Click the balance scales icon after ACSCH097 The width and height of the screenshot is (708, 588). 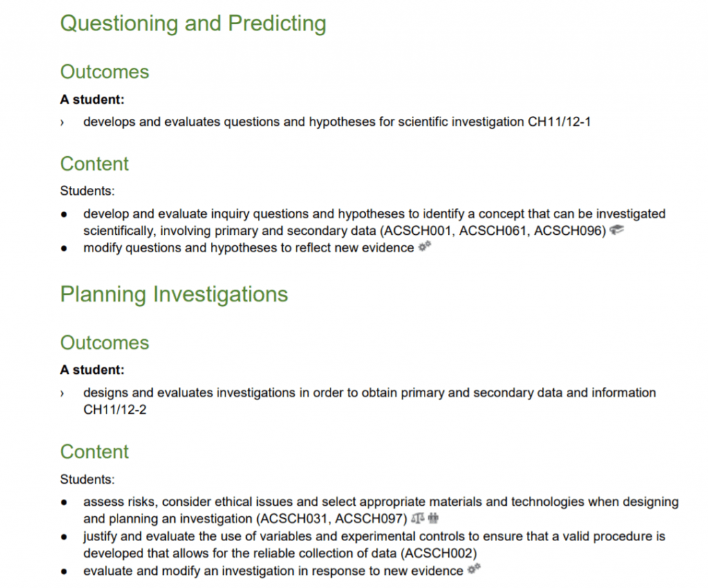(x=418, y=518)
